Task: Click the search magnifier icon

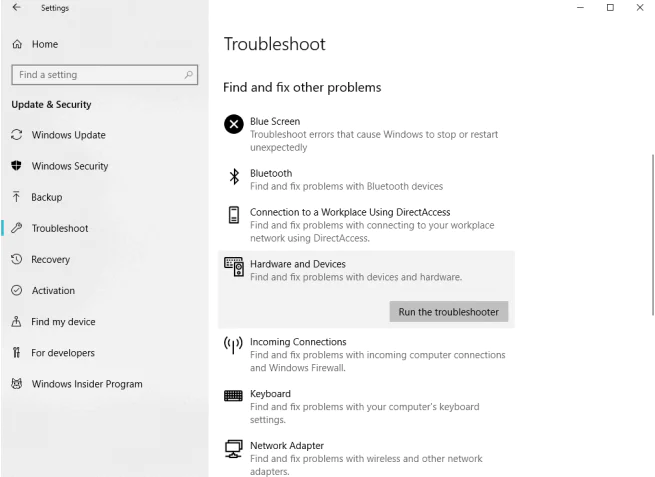Action: point(189,75)
